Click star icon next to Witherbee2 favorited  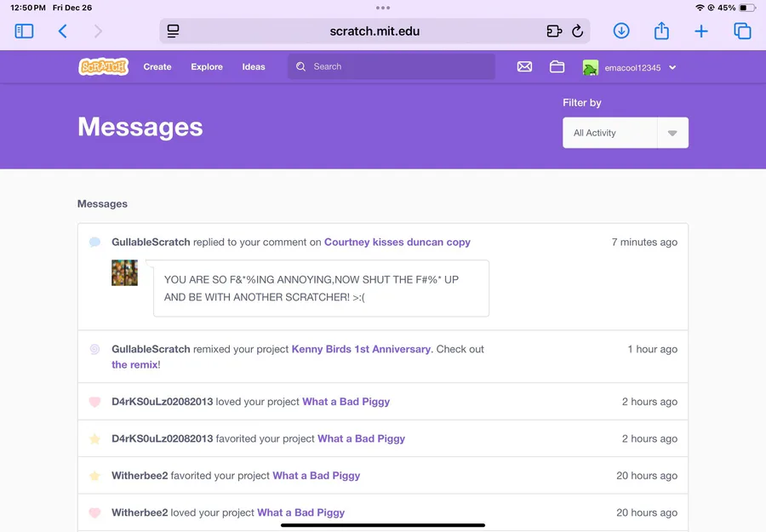click(x=94, y=475)
